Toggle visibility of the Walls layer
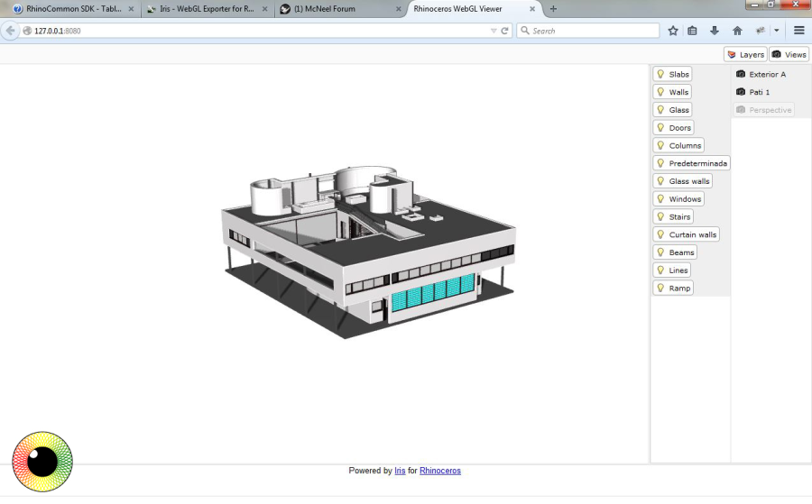Screen dimensions: 812x504 (x=672, y=92)
